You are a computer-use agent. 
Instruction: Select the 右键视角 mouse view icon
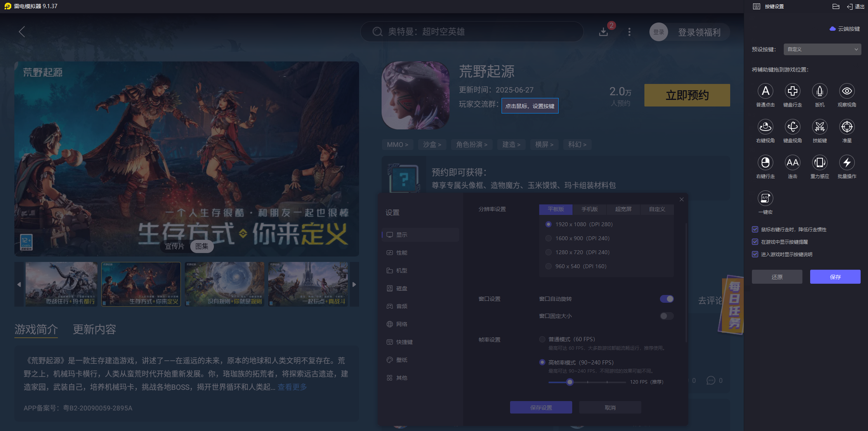(x=765, y=127)
